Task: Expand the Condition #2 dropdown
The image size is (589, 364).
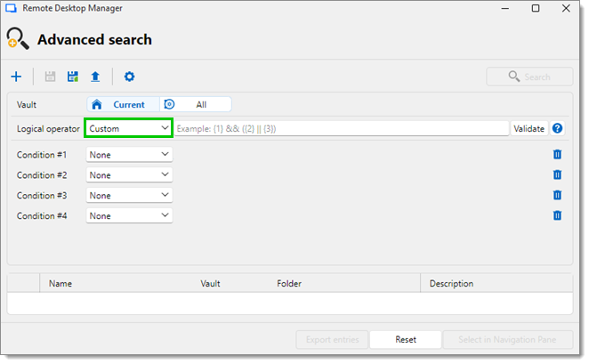Action: [129, 175]
